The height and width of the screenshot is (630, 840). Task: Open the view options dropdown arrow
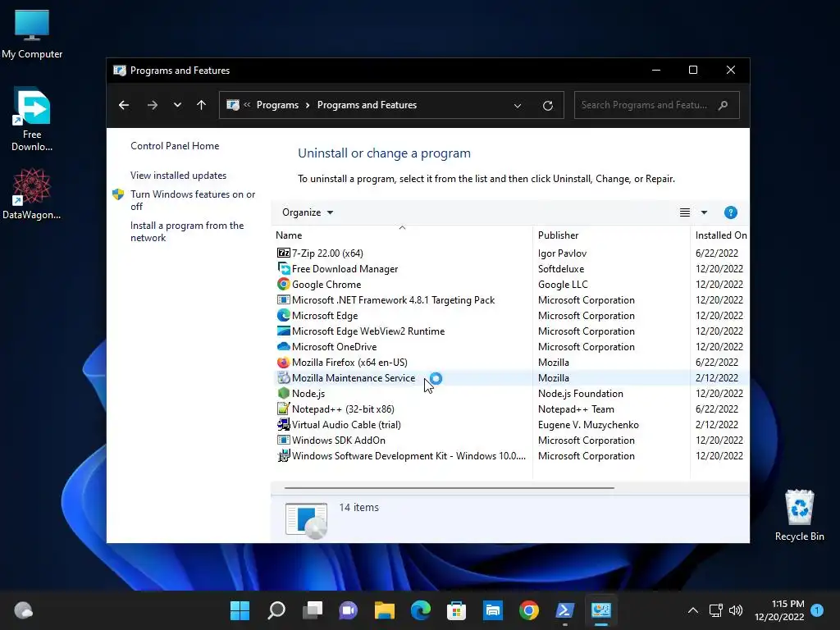coord(704,212)
